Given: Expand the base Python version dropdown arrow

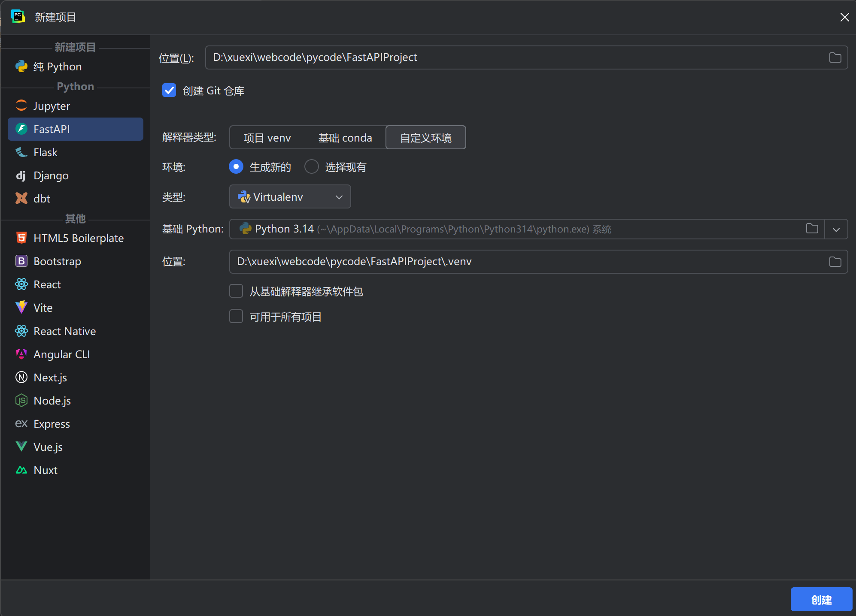Looking at the screenshot, I should [836, 229].
